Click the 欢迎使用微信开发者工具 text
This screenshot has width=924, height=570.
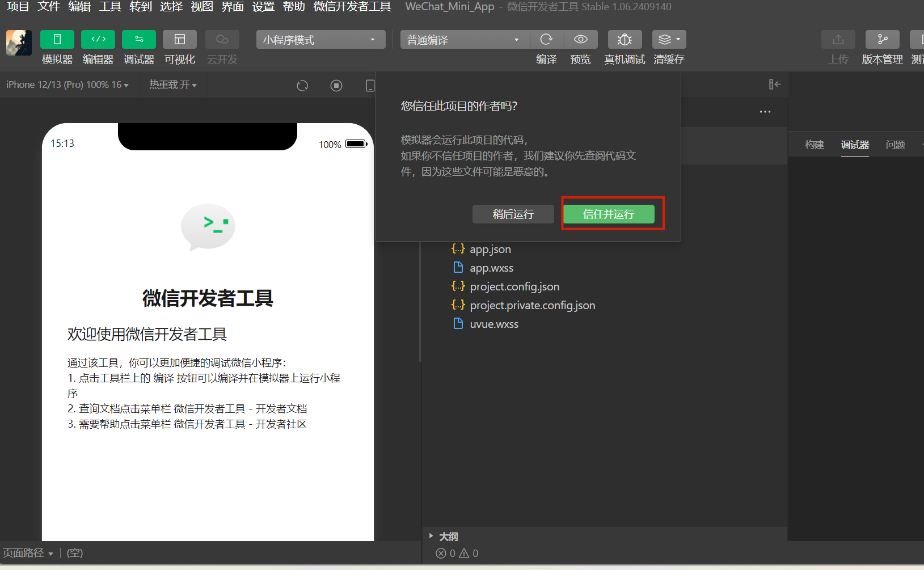pyautogui.click(x=147, y=334)
